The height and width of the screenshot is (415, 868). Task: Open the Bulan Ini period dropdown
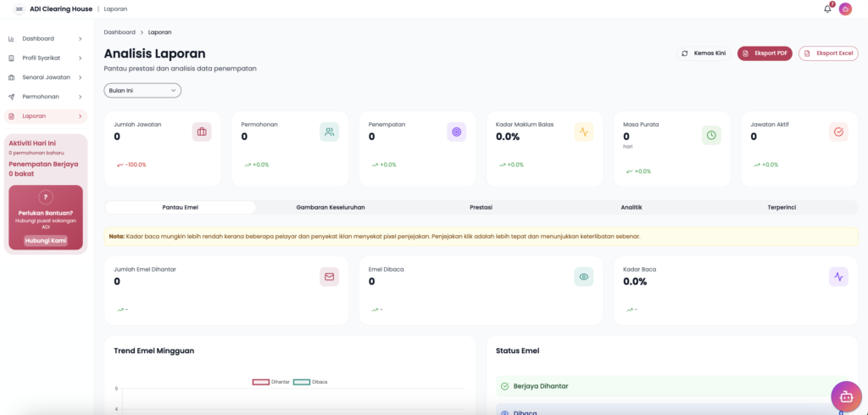[x=142, y=90]
